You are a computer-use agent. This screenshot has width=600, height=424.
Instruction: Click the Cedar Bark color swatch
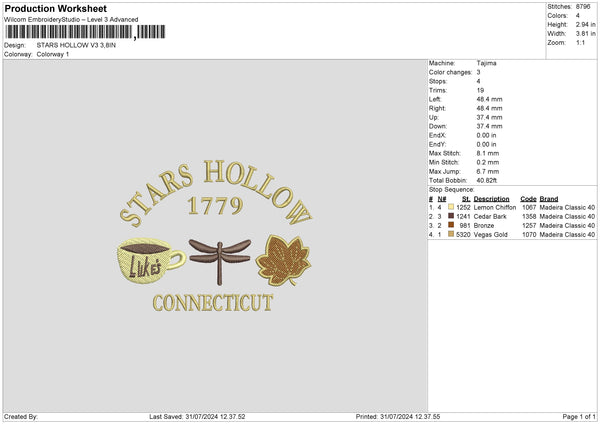[x=451, y=216]
